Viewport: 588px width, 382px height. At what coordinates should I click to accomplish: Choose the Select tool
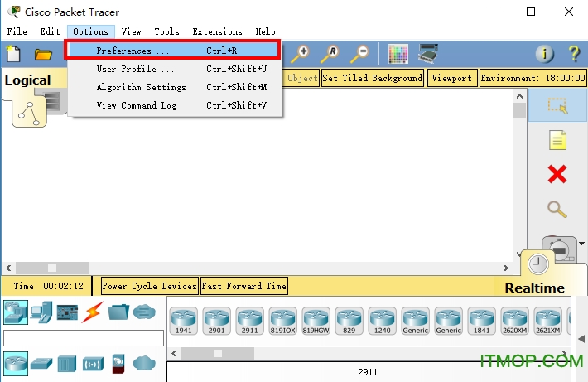pos(557,105)
